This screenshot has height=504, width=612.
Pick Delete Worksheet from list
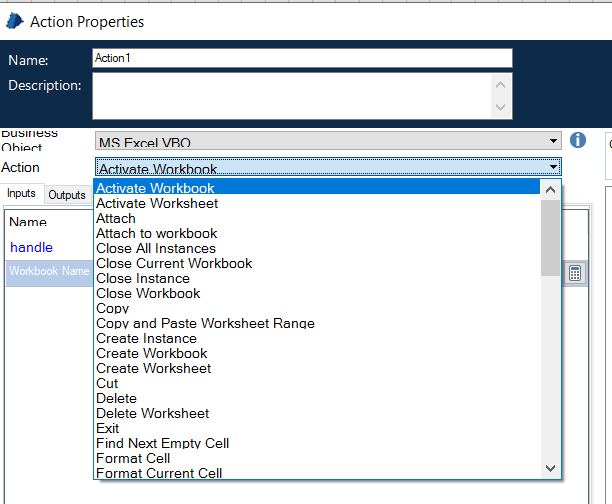click(x=317, y=413)
